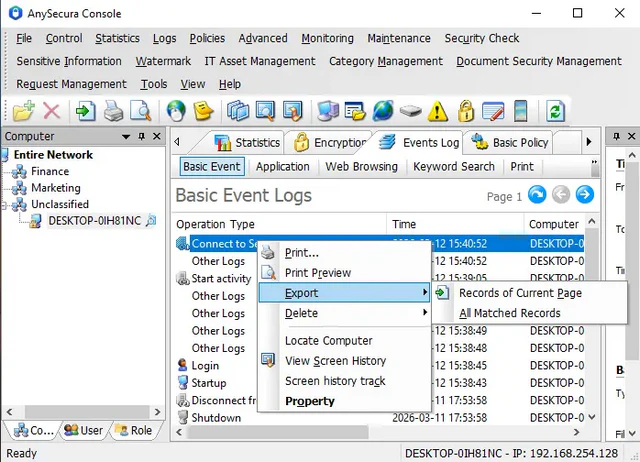640x462 pixels.
Task: Open the Export submenu
Action: (x=344, y=293)
